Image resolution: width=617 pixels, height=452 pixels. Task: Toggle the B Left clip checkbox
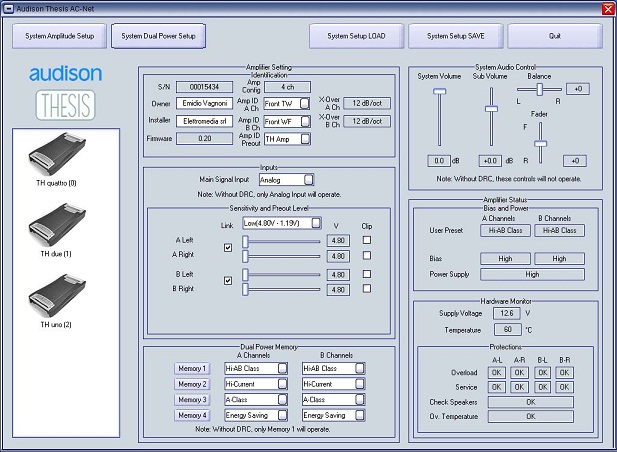[x=367, y=274]
